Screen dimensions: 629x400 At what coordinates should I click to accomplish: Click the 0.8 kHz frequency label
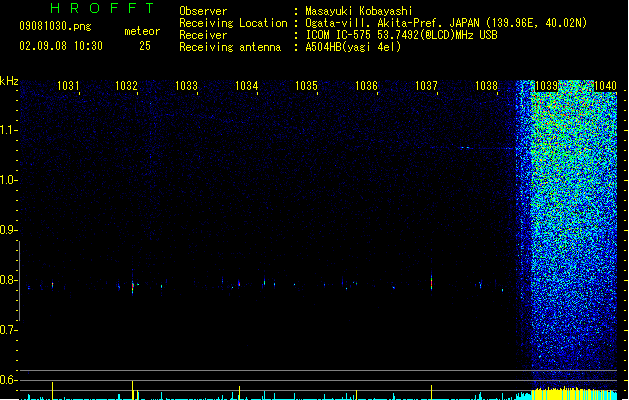point(8,280)
